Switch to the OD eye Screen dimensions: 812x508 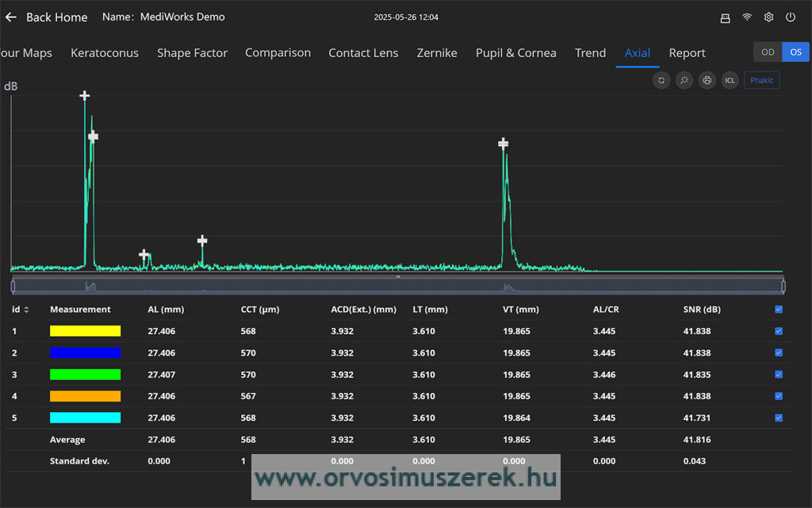tap(768, 52)
